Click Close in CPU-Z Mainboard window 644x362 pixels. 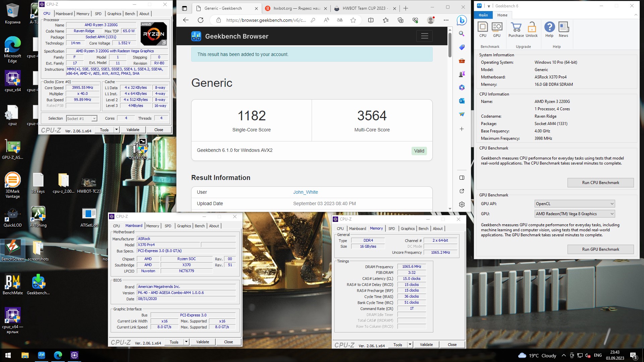pyautogui.click(x=228, y=342)
